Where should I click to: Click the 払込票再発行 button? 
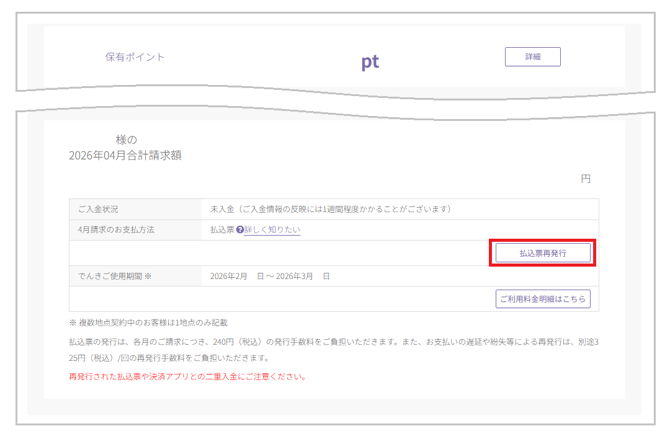543,253
